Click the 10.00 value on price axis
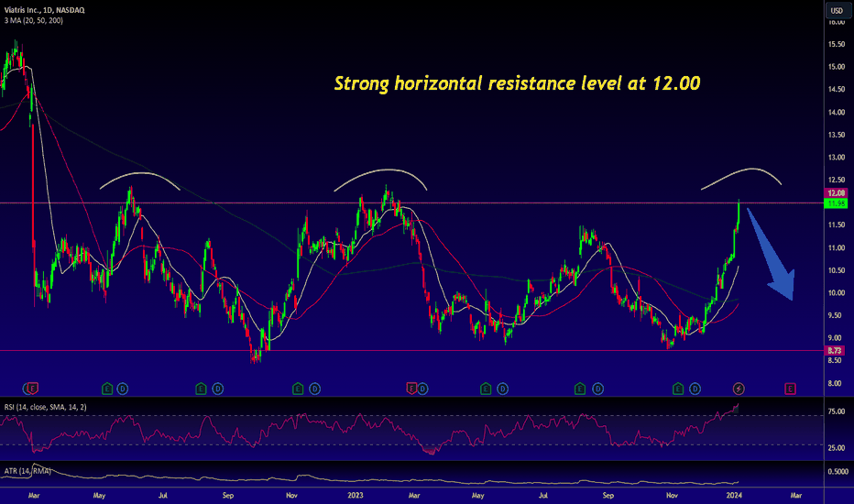The image size is (854, 504). [x=837, y=292]
